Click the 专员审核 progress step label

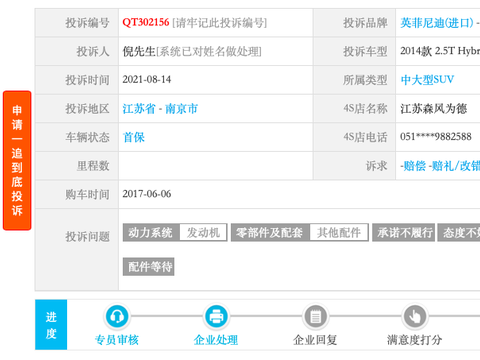pos(117,340)
